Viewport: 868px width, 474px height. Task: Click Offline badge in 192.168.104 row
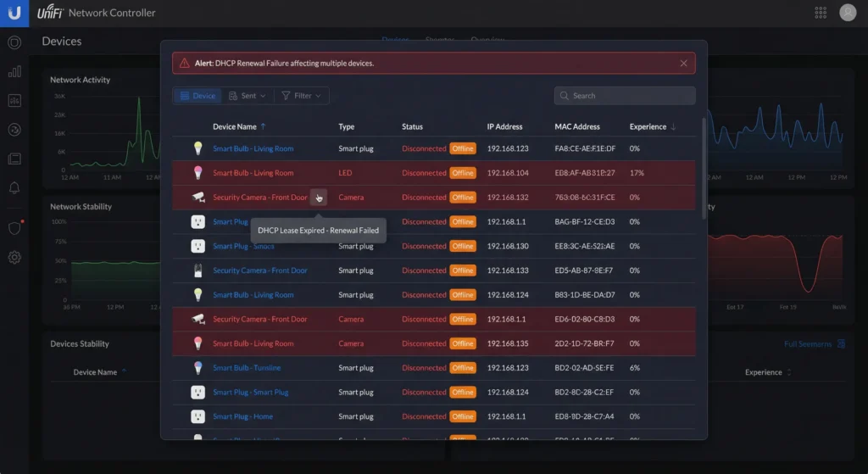tap(462, 173)
